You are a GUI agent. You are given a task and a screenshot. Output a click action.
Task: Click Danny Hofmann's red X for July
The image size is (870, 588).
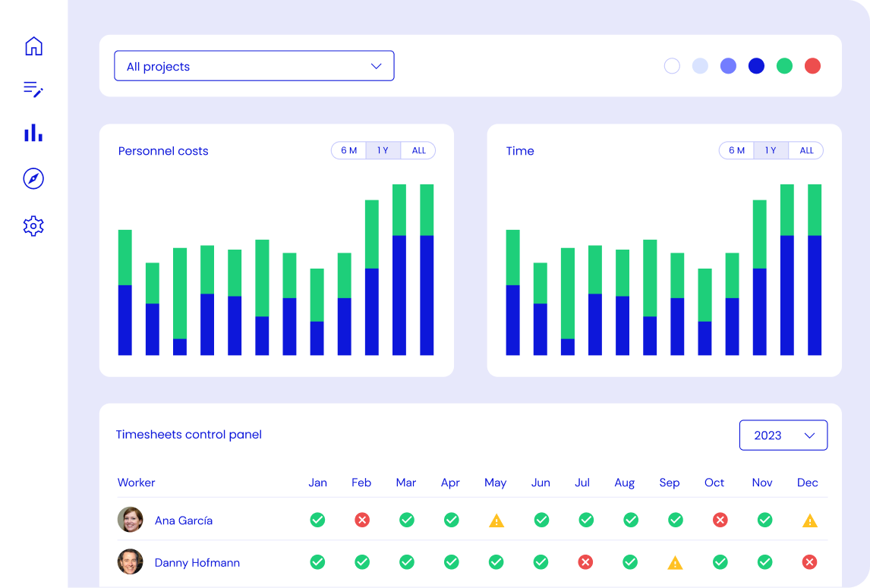pyautogui.click(x=585, y=562)
